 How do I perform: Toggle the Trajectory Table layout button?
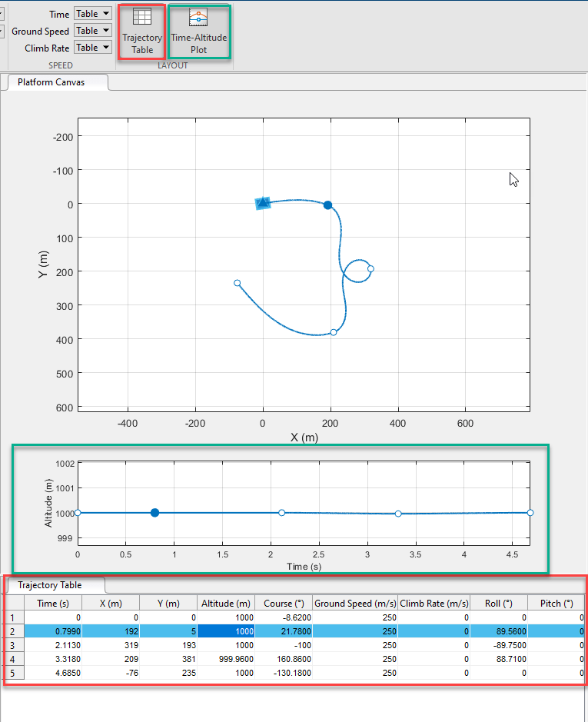point(142,32)
